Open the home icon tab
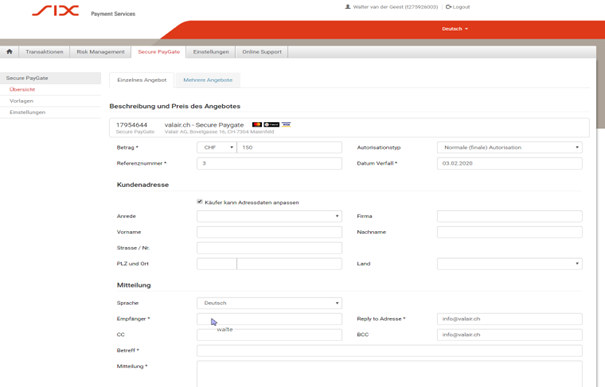605x387 pixels. 9,52
